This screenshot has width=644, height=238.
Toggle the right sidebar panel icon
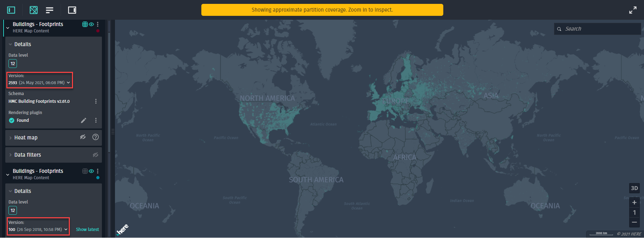[72, 10]
